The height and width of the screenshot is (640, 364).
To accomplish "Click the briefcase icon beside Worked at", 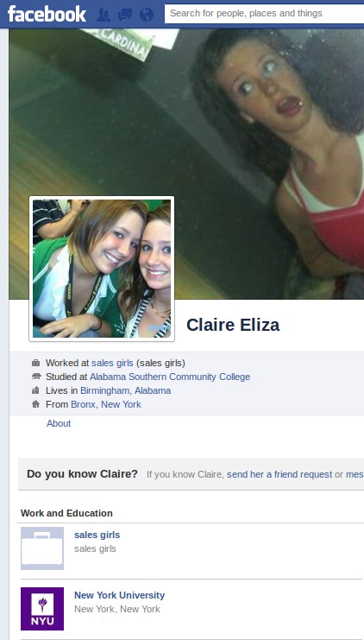I will tap(36, 363).
